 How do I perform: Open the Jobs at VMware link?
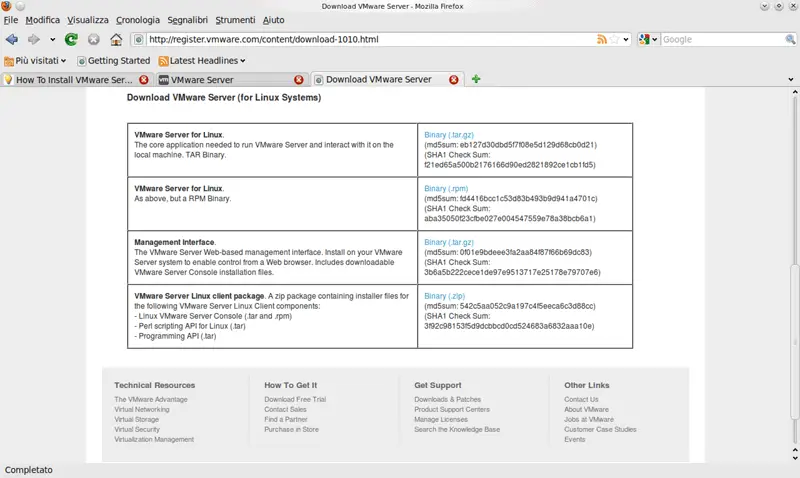[589, 419]
